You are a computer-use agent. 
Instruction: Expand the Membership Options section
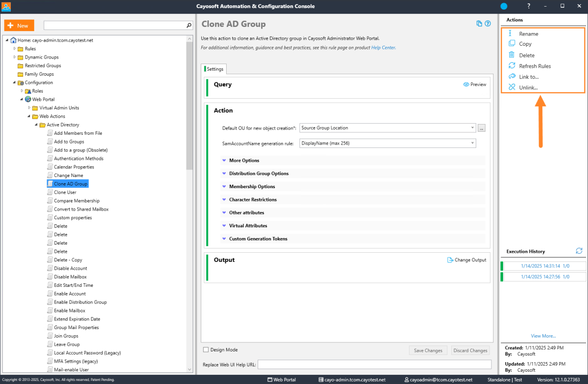point(252,187)
